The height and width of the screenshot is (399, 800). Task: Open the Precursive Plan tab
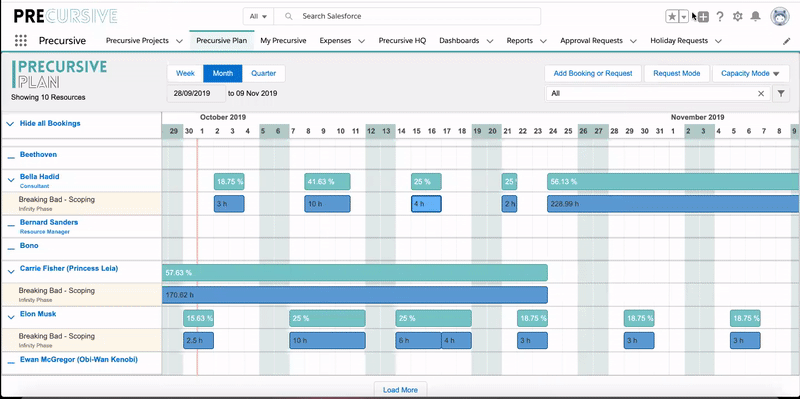click(221, 41)
